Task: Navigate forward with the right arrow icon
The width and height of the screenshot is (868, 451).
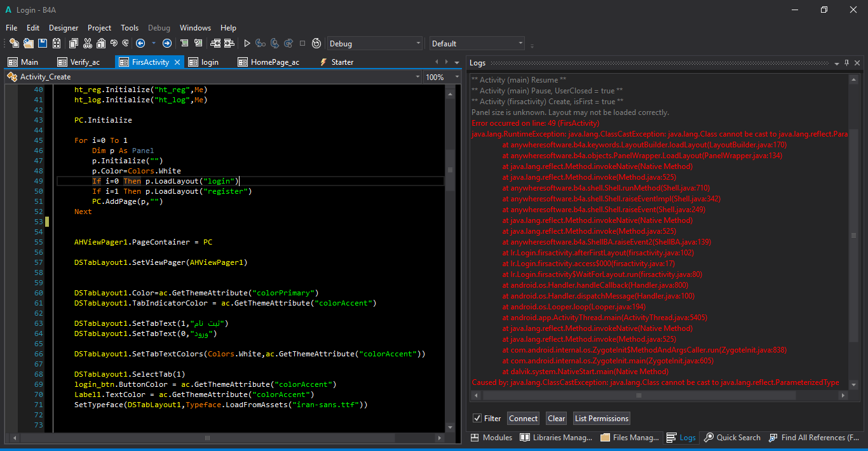Action: point(167,43)
